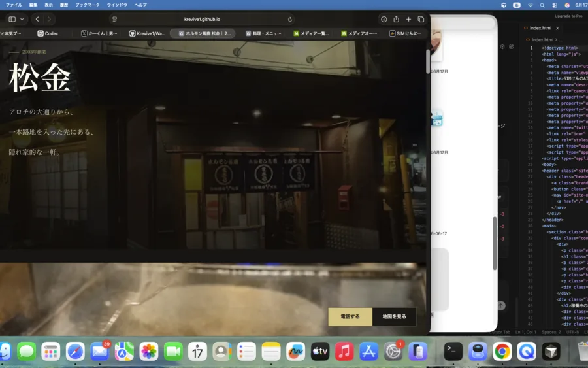Click the Safari page vertical scrollbar
The width and height of the screenshot is (588, 368).
427,61
